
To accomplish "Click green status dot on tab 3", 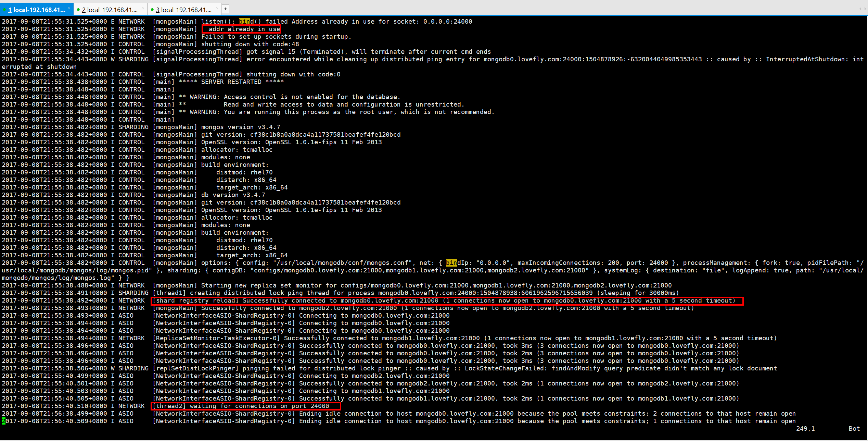I will [x=152, y=10].
